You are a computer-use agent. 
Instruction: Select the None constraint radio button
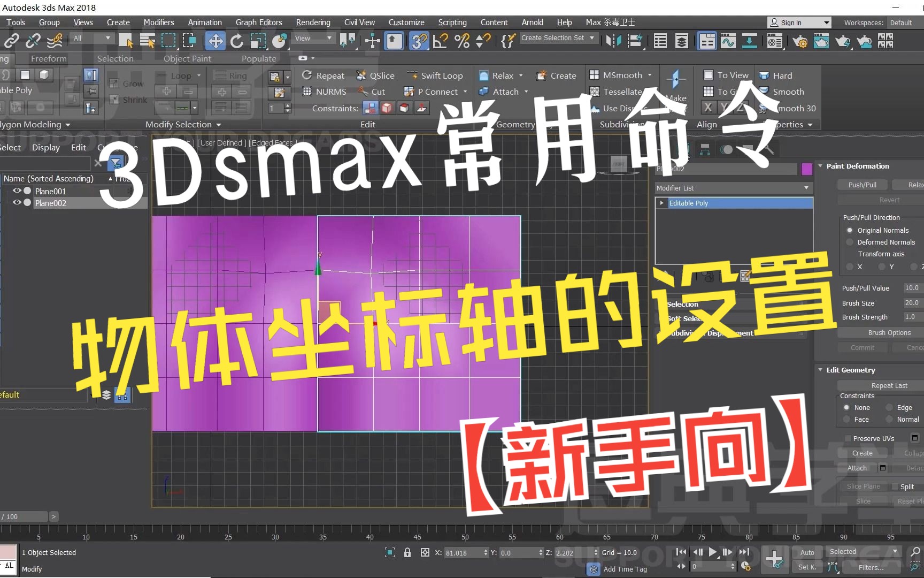coord(846,407)
